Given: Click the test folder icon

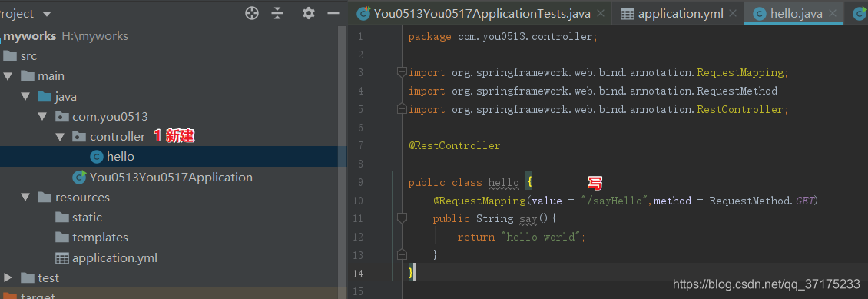Looking at the screenshot, I should click(27, 278).
